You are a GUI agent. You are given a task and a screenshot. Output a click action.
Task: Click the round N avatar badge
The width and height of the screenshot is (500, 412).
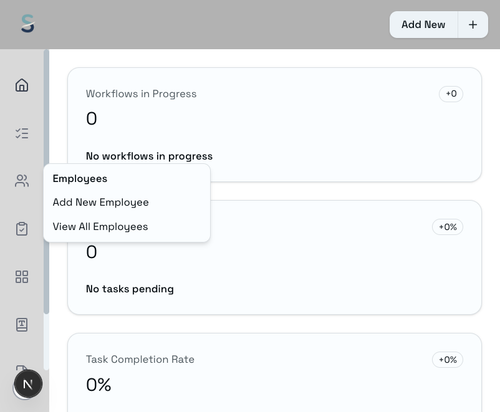click(x=28, y=384)
